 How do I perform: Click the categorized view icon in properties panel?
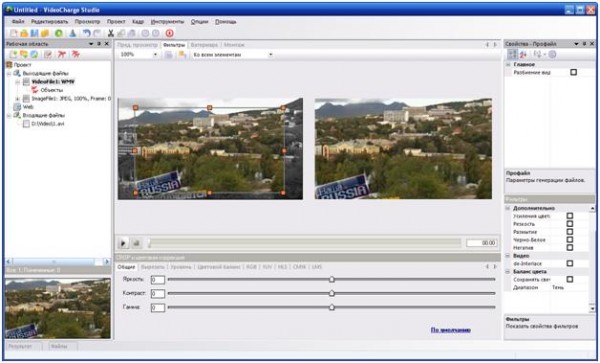[512, 54]
